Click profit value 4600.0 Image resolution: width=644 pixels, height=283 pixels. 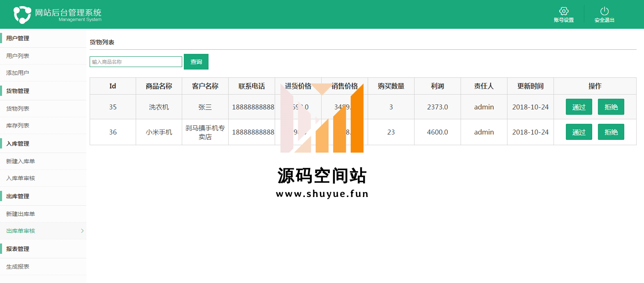[438, 132]
